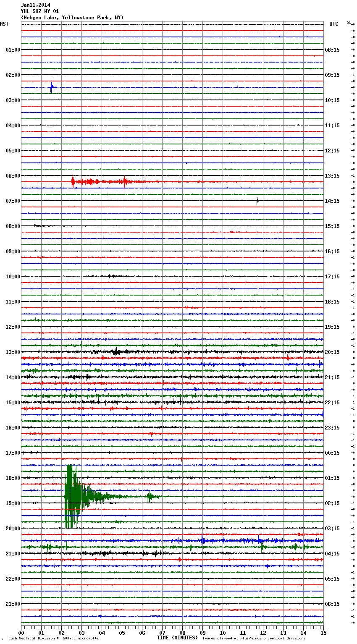
Task: Click the 04:15 UTC time label
Action: click(332, 554)
